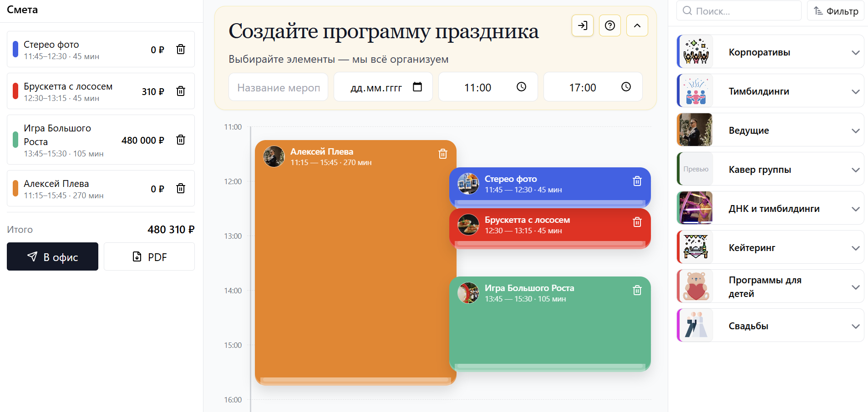This screenshot has height=412, width=868.
Task: Collapse the header with the chevron-up button
Action: pos(637,25)
